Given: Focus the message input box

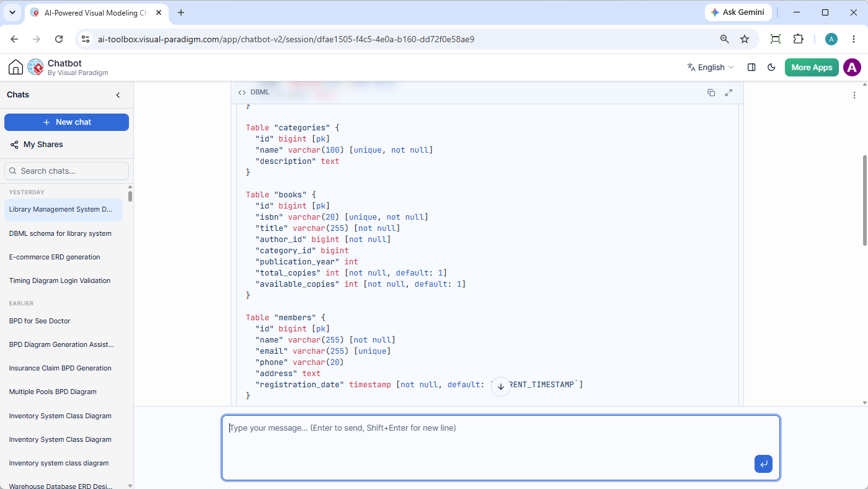Looking at the screenshot, I should click(501, 447).
